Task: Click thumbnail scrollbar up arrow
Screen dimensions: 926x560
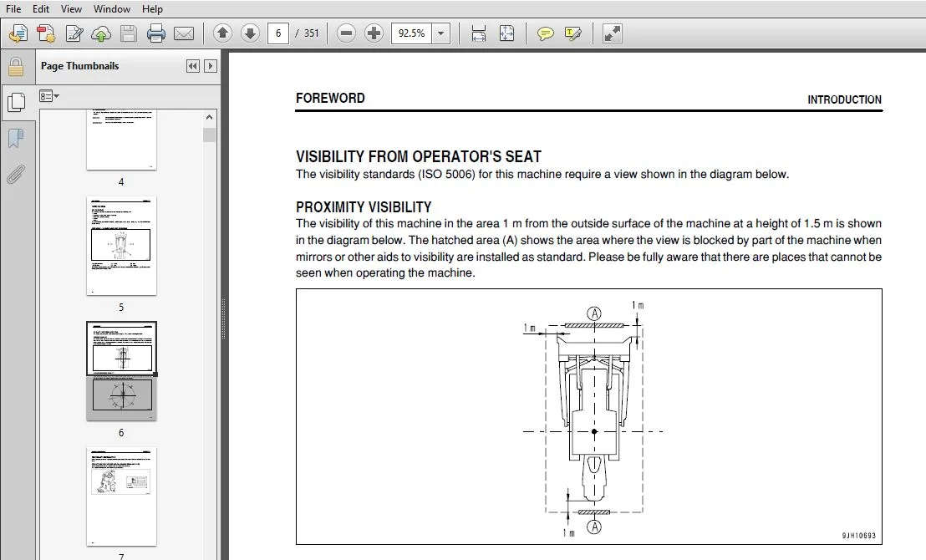Action: pyautogui.click(x=209, y=117)
